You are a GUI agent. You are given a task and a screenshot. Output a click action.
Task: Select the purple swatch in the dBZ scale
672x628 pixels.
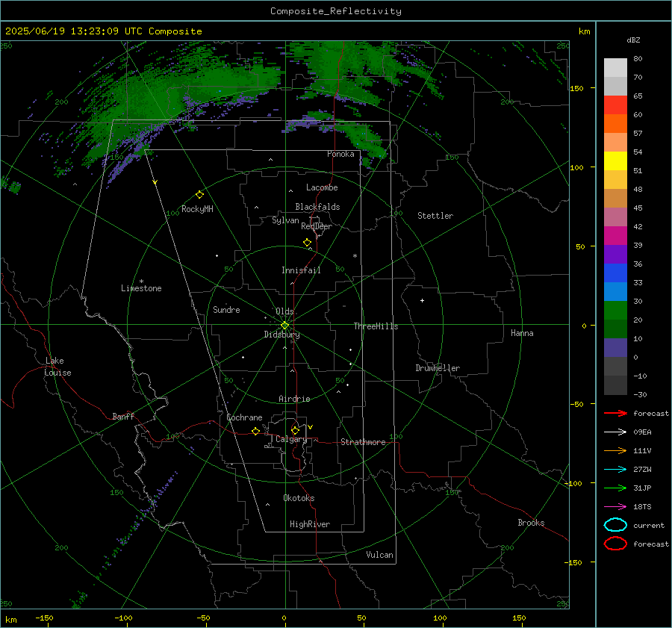click(x=615, y=254)
